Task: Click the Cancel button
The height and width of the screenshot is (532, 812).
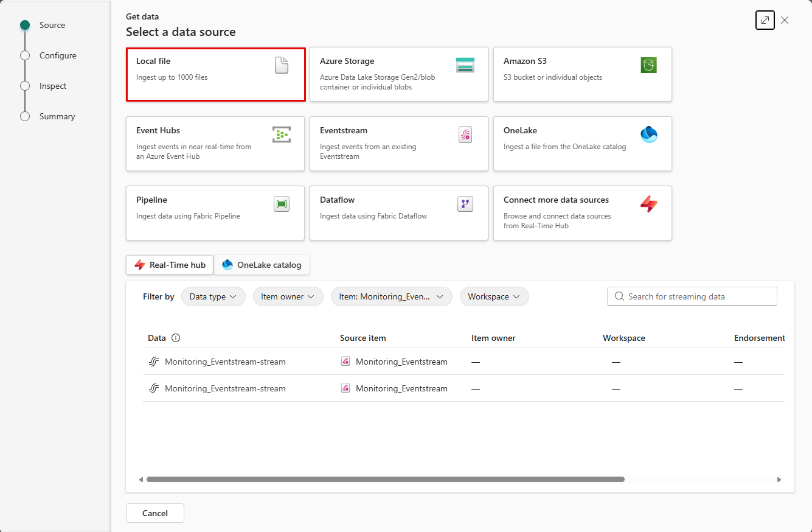Action: pos(154,513)
